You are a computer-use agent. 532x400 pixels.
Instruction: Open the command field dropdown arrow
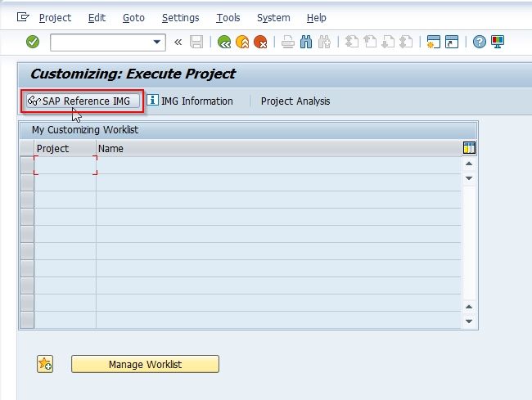157,42
